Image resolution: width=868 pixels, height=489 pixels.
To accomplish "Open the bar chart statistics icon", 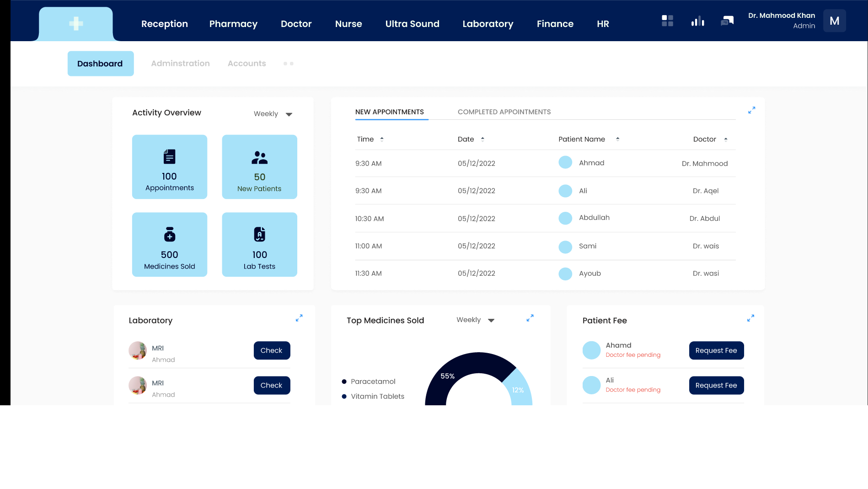I will point(697,21).
